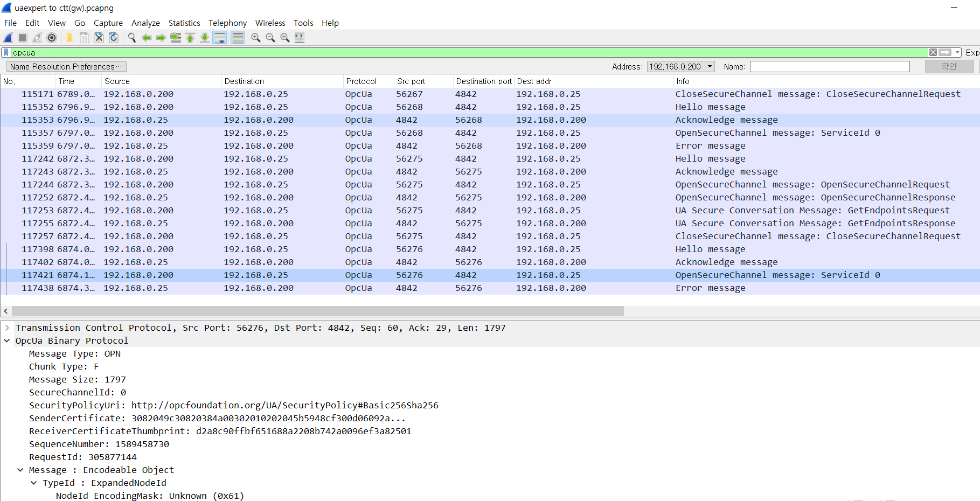Type in the Name input field

[830, 66]
